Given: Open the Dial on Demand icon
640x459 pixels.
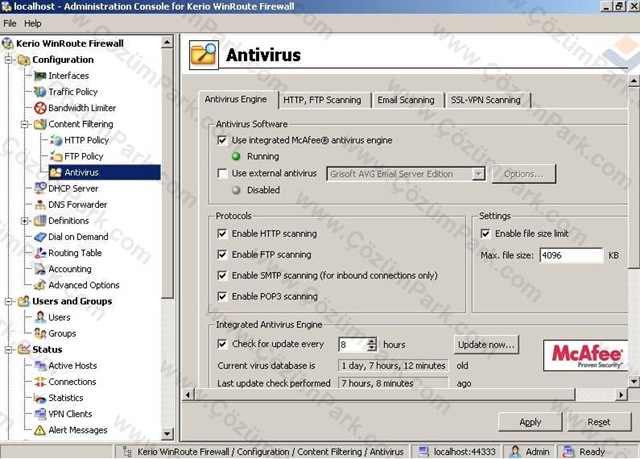Looking at the screenshot, I should tap(40, 237).
